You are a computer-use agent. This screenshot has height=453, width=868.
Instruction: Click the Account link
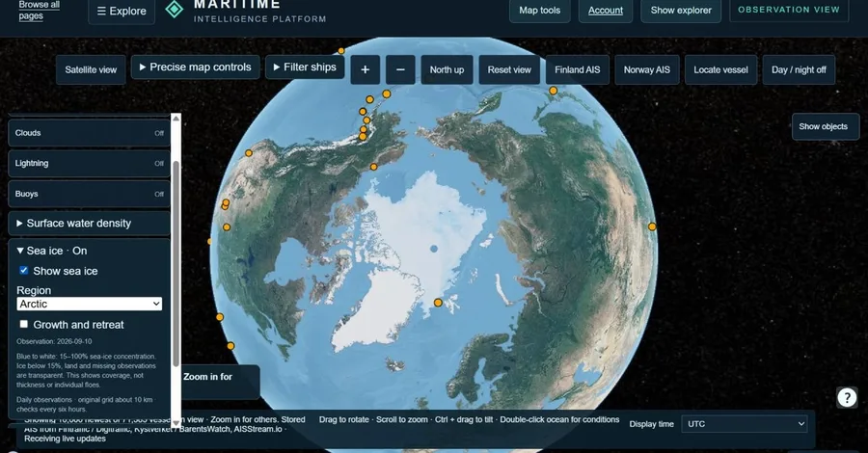(x=606, y=11)
